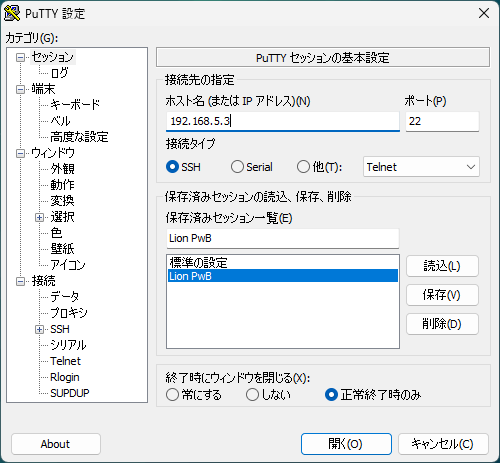Image resolution: width=500 pixels, height=463 pixels.
Task: Go to the プロキシ settings
Action: pos(69,313)
